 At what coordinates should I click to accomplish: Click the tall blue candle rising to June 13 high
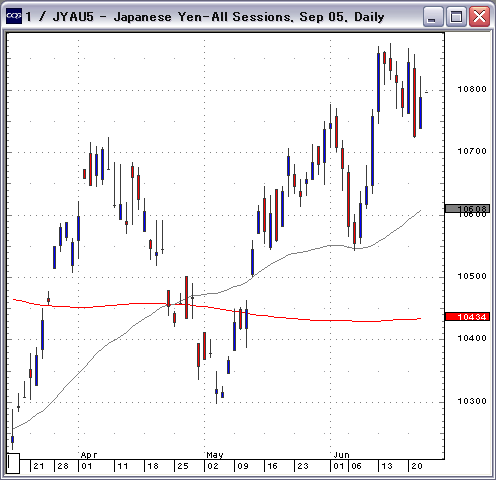pyautogui.click(x=378, y=82)
